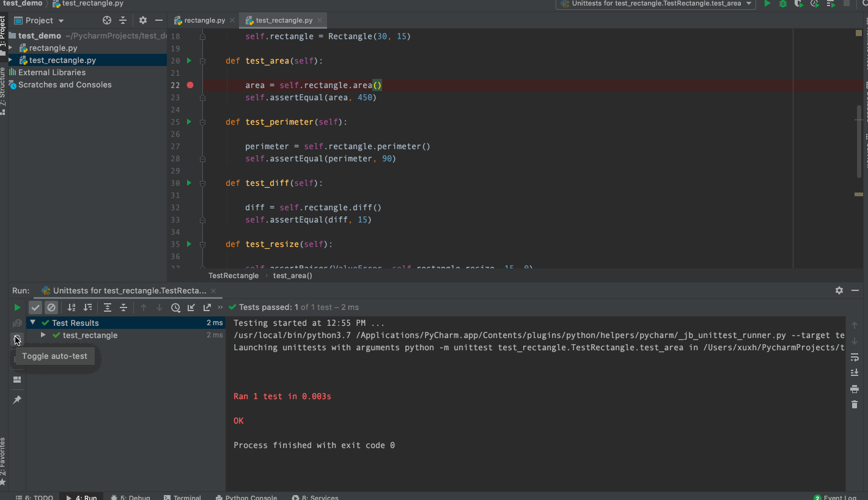Viewport: 868px width, 500px height.
Task: Sort test results by duration
Action: (87, 307)
